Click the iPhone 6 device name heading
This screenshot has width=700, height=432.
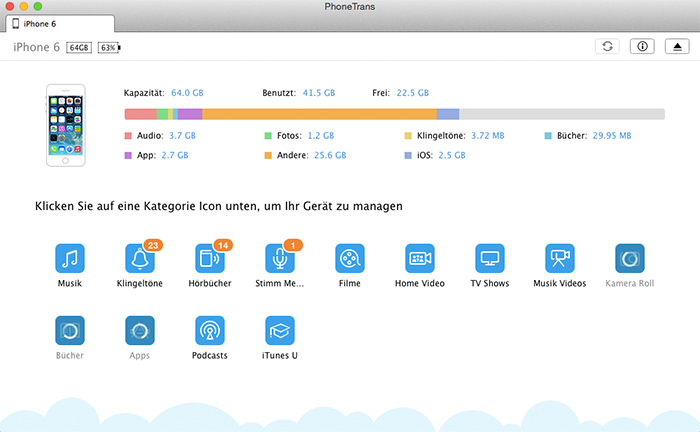point(36,47)
